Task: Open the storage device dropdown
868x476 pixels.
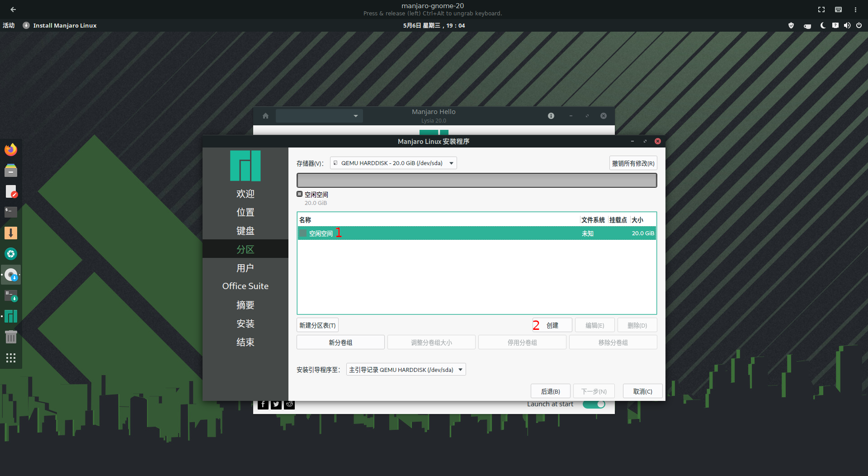Action: coord(393,163)
